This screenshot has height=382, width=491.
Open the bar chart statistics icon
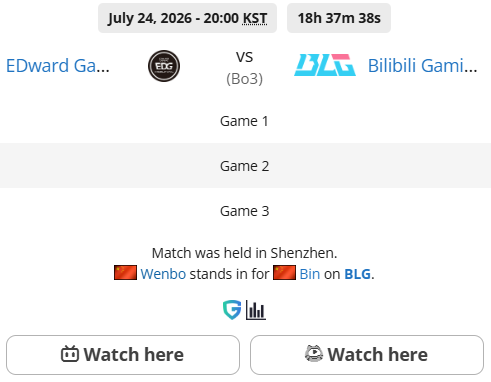[256, 310]
